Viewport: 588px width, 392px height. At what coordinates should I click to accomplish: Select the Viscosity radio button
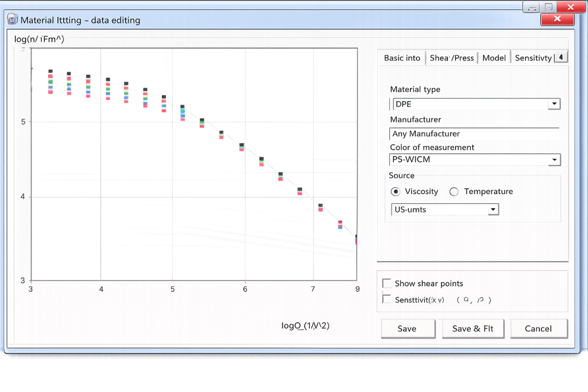coord(395,192)
